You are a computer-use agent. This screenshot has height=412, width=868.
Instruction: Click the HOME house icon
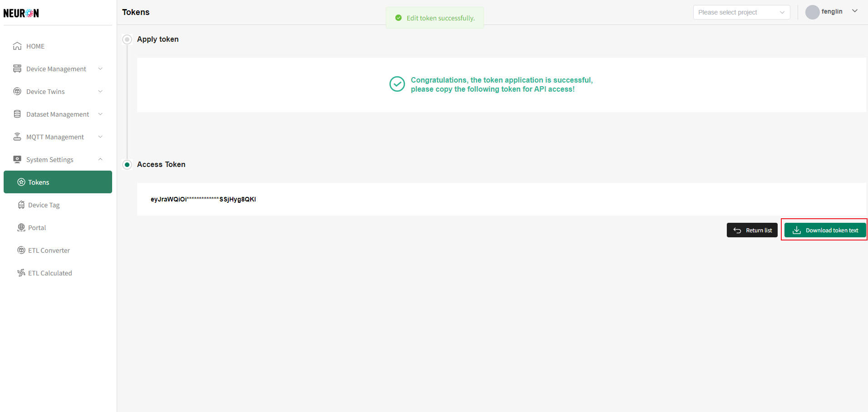17,46
